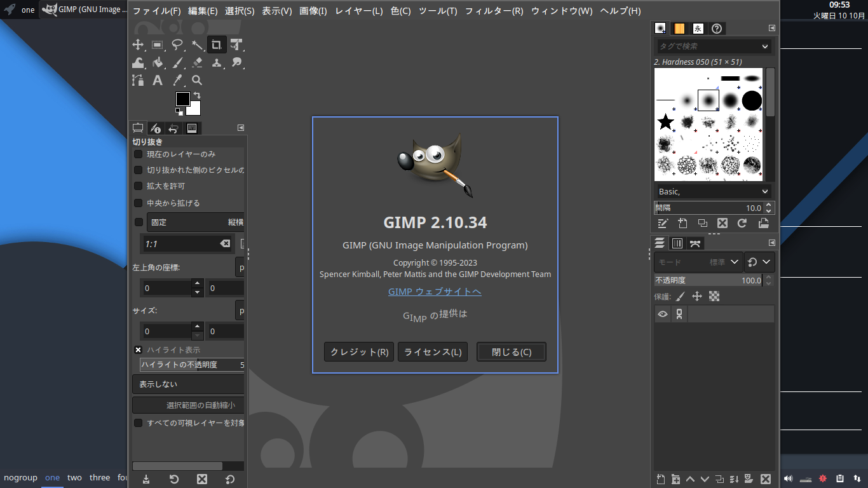Viewport: 868px width, 488px height.
Task: Open the layer mode group switch dropdown
Action: coord(759,262)
